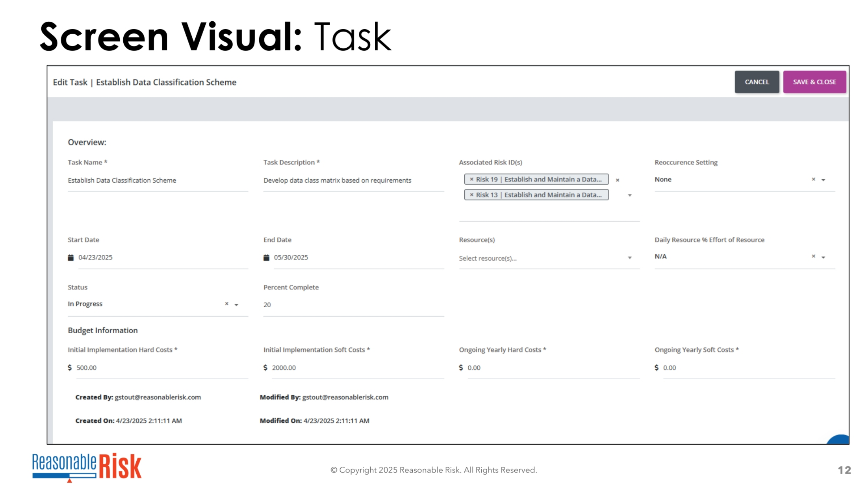Click the page number 12
This screenshot has height=488, width=868.
click(844, 470)
